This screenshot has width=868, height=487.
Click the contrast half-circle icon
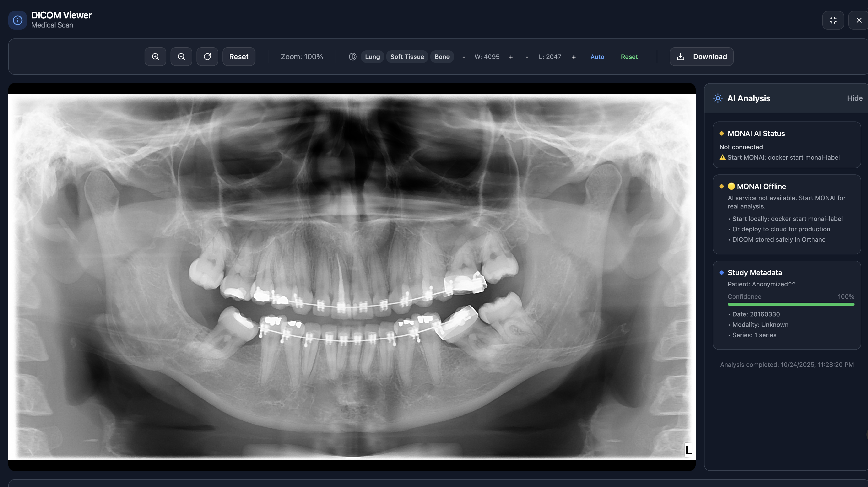tap(352, 57)
